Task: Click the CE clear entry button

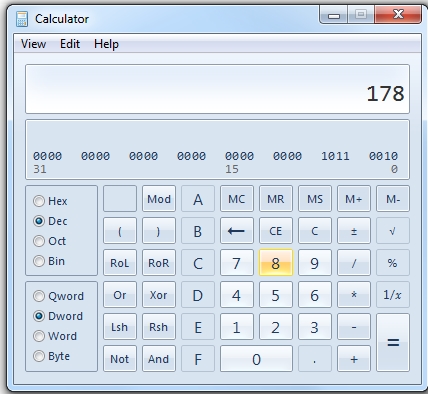Action: (276, 231)
